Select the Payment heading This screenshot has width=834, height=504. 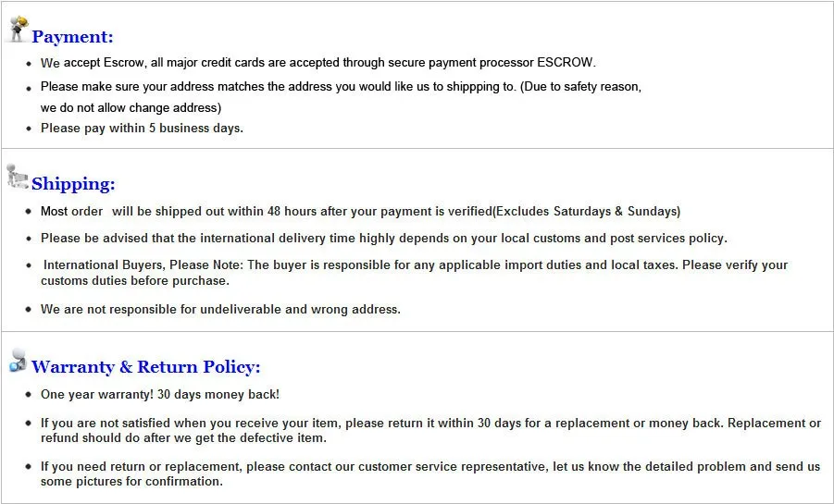(72, 37)
